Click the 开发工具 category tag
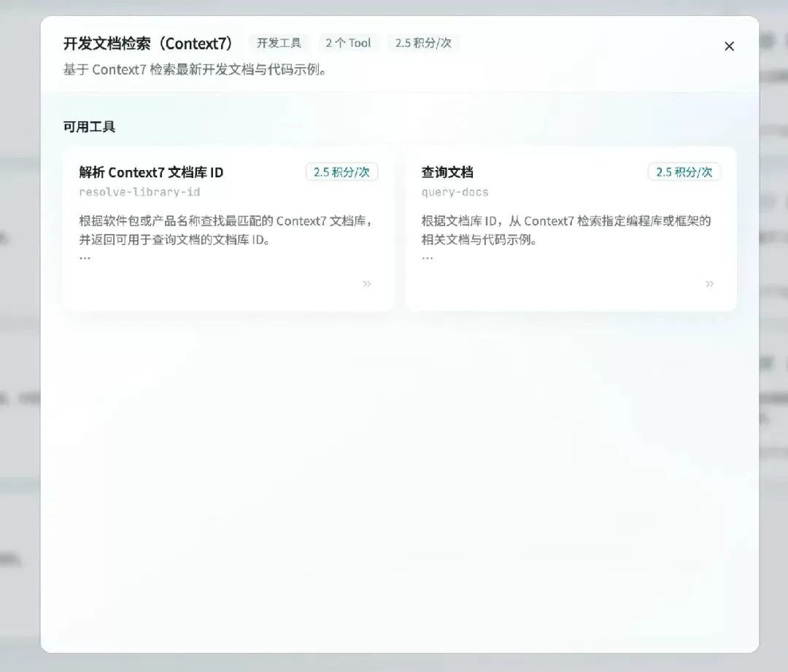 pos(279,43)
